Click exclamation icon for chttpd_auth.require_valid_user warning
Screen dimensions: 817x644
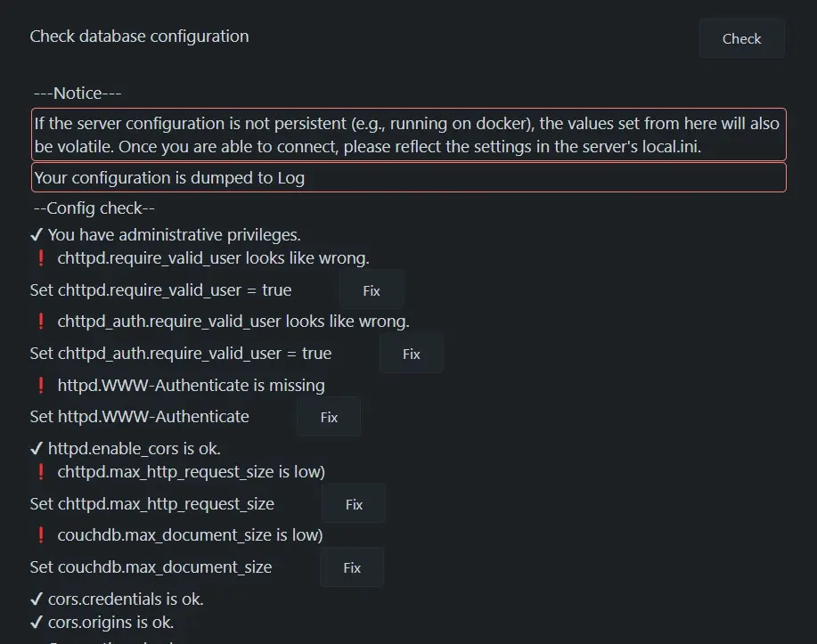pyautogui.click(x=40, y=322)
